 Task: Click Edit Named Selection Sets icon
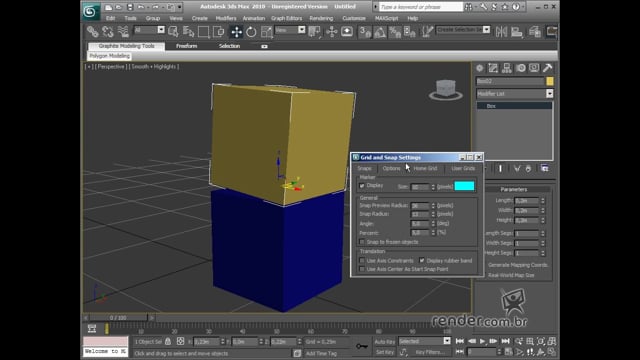[427, 31]
